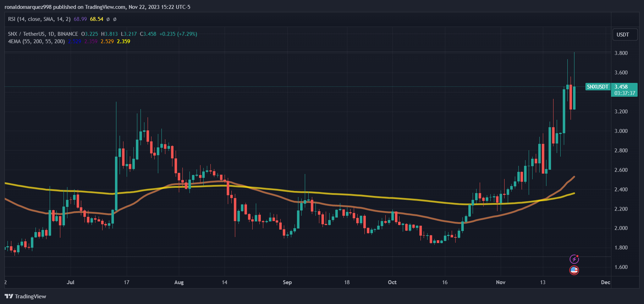The image size is (644, 304).
Task: Open the USDT currency selector
Action: [625, 34]
